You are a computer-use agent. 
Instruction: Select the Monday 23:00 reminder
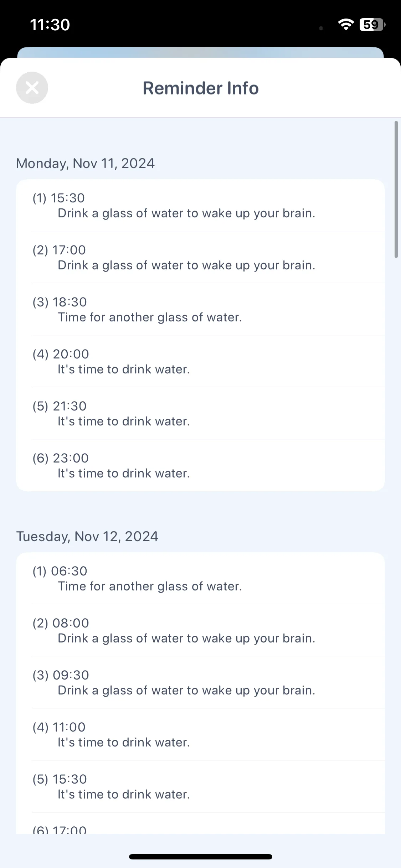200,465
